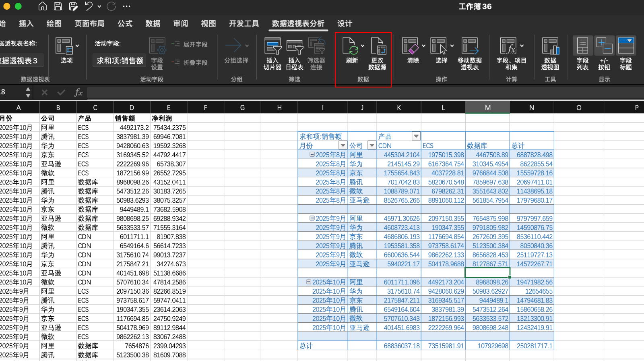The width and height of the screenshot is (644, 361).
Task: Click the pivot 总计 row label
Action: click(x=323, y=346)
